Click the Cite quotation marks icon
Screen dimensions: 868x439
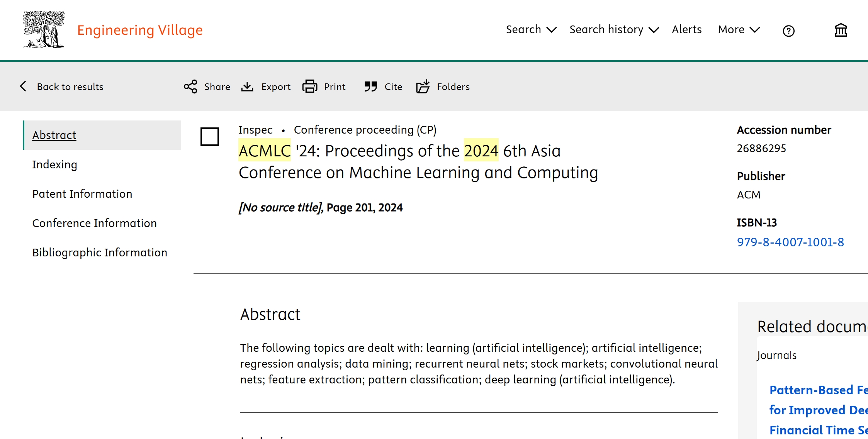[370, 86]
